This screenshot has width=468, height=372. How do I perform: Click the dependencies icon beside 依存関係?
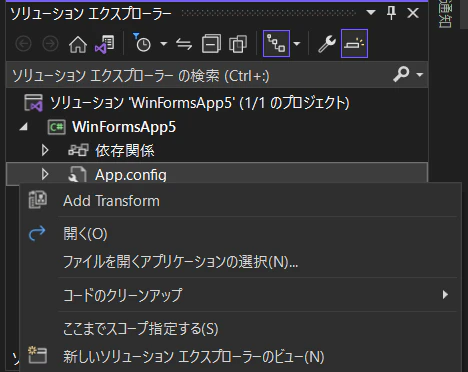(78, 150)
